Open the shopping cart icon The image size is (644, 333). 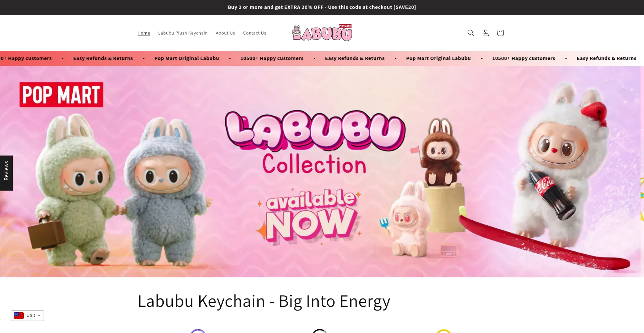[x=500, y=33]
